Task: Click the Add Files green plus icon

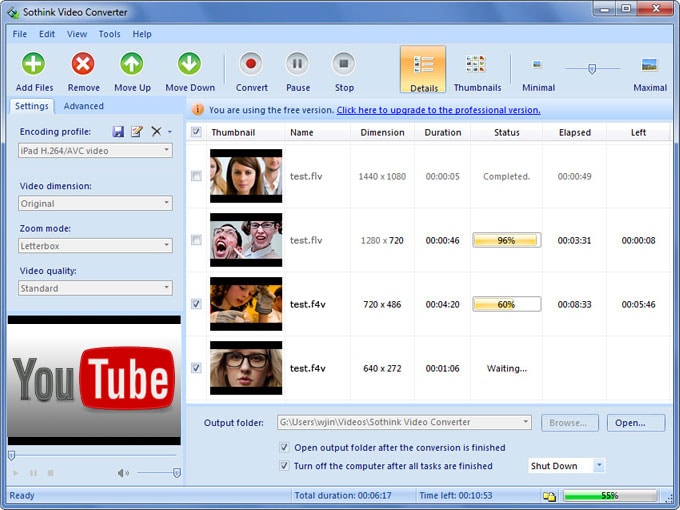Action: point(34,64)
